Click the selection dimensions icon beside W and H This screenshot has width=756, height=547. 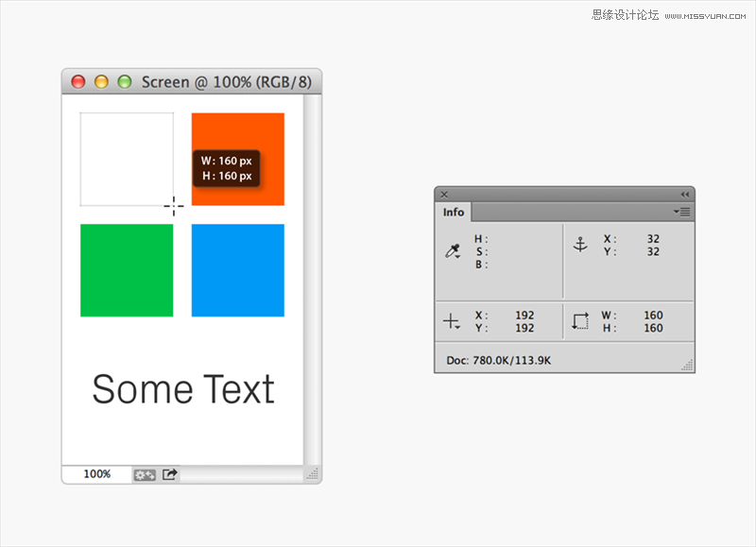[x=580, y=321]
